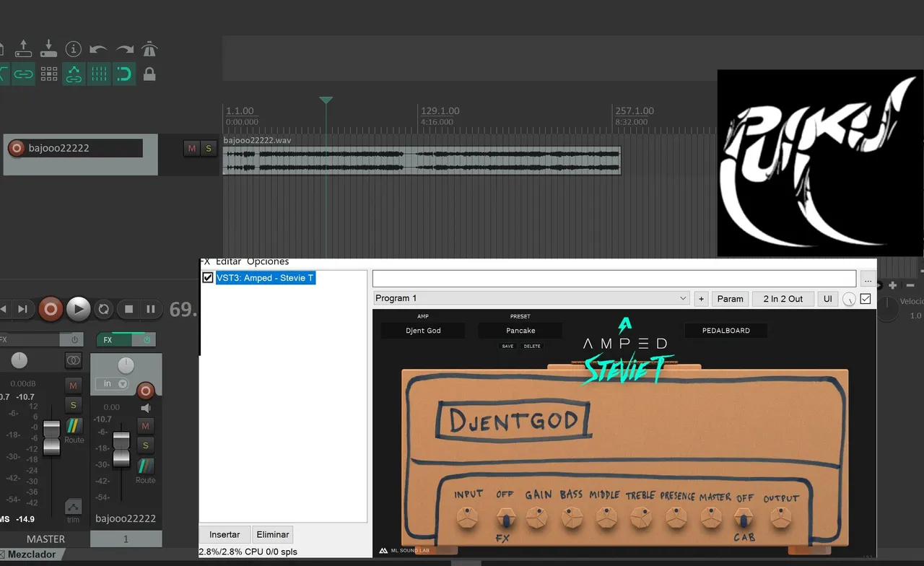Screen dimensions: 924x566
Task: Click the Param button
Action: pyautogui.click(x=730, y=298)
